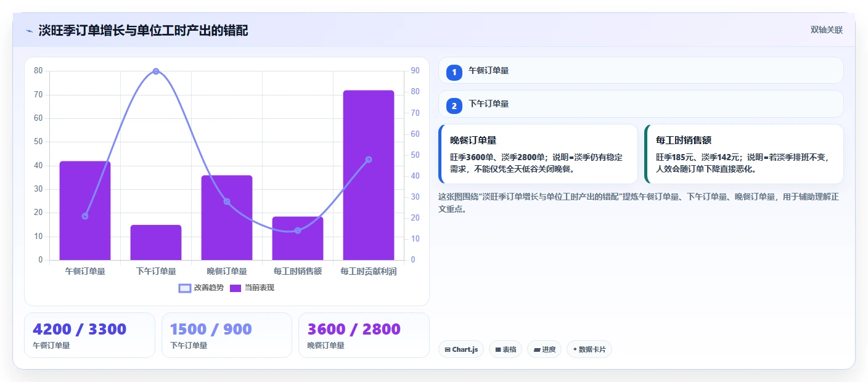Click the chart title 淡旺季订单增长与单位工时产出的错配
Image resolution: width=868 pixels, height=382 pixels.
(x=144, y=31)
